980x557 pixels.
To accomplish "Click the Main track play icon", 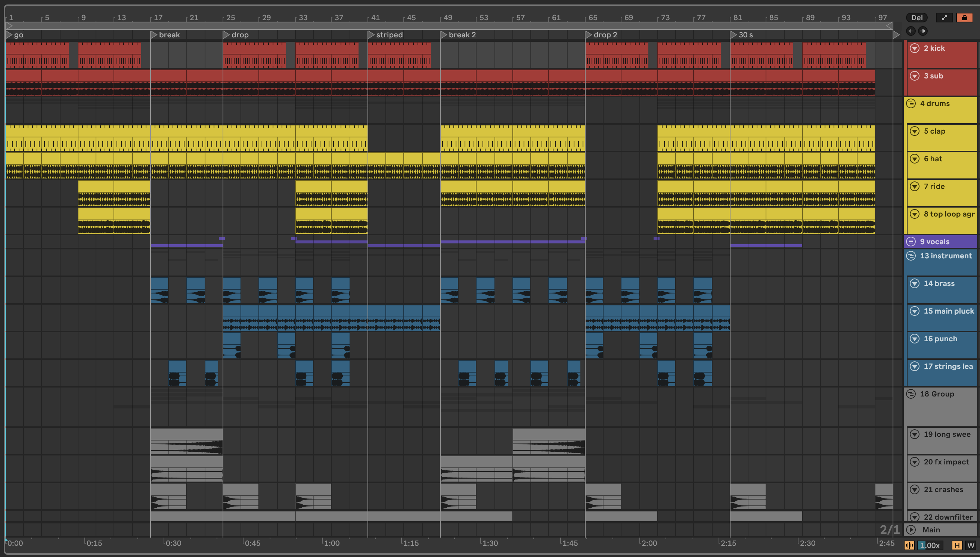I will point(911,529).
